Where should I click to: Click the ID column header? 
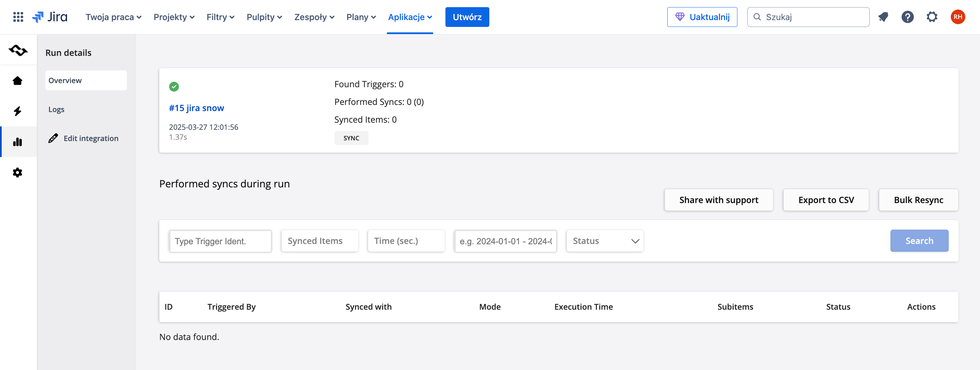[x=168, y=307]
